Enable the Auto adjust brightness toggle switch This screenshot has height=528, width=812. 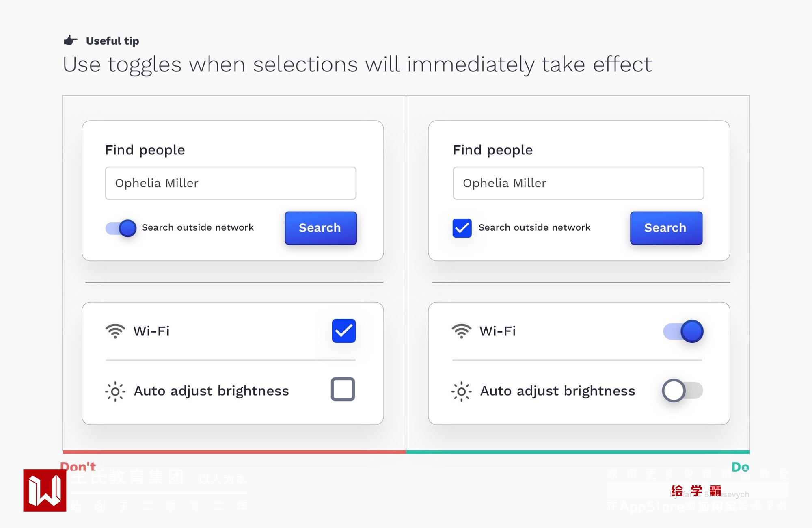(x=682, y=391)
